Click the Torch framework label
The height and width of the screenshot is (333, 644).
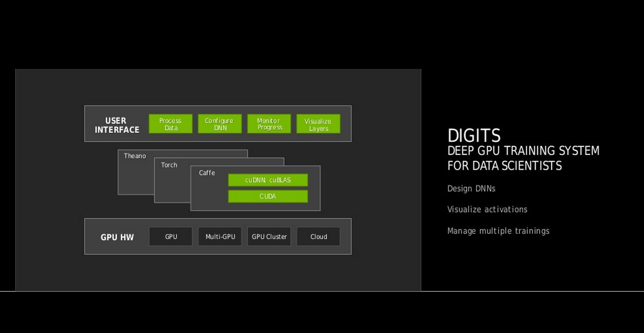click(x=169, y=165)
